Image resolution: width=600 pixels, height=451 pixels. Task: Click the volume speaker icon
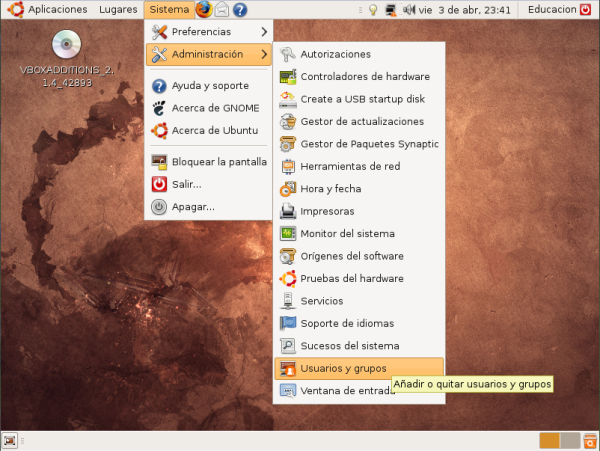[x=407, y=10]
